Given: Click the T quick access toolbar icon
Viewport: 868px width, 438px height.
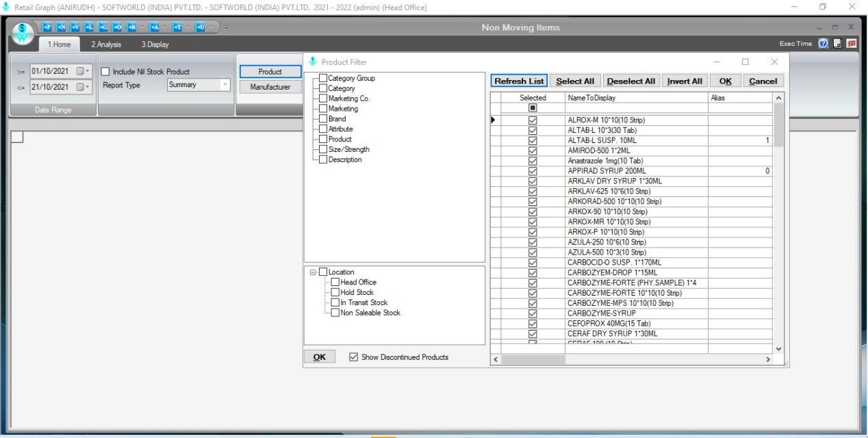Looking at the screenshot, I should (x=177, y=27).
